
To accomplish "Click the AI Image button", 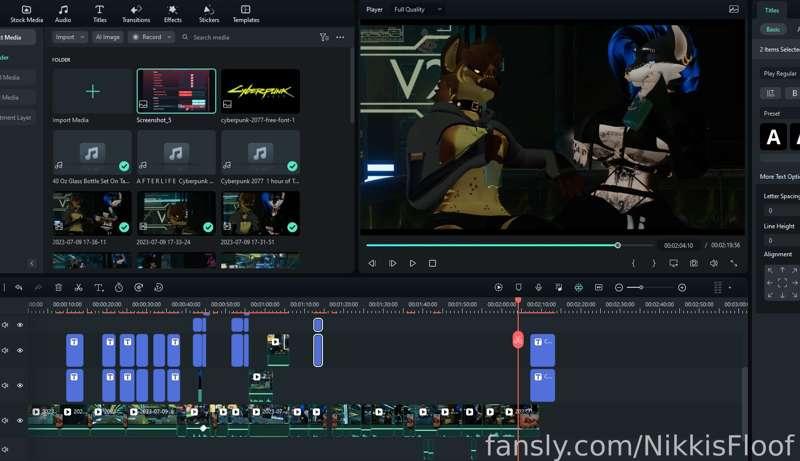I will click(x=108, y=37).
